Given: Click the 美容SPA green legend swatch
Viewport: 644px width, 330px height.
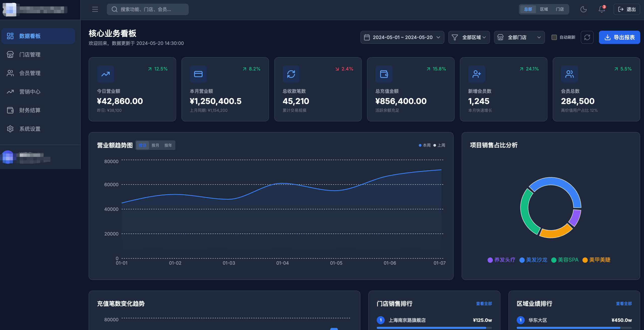Looking at the screenshot, I should tap(554, 260).
